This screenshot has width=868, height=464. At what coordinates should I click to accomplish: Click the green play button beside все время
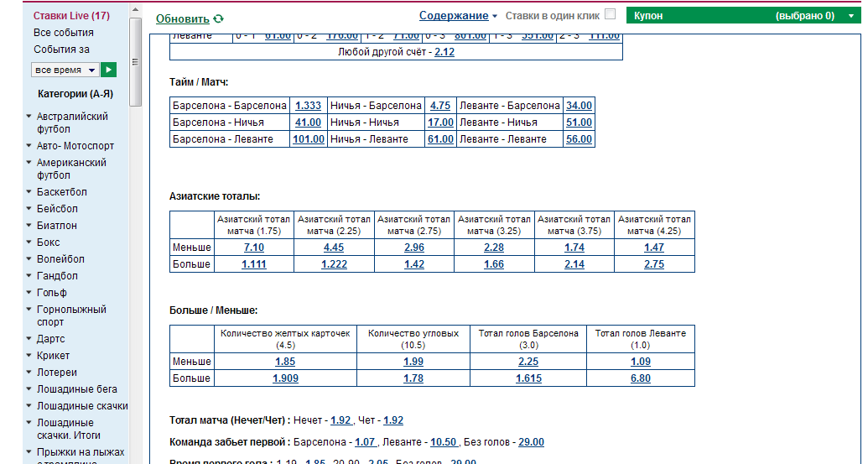point(108,70)
